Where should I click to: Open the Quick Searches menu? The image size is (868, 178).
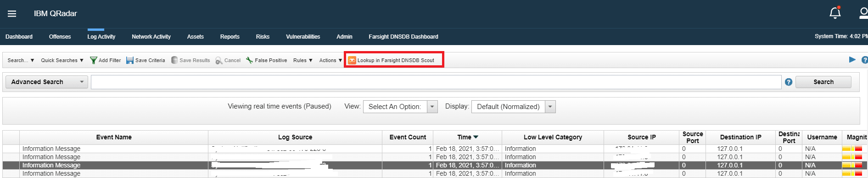(62, 60)
